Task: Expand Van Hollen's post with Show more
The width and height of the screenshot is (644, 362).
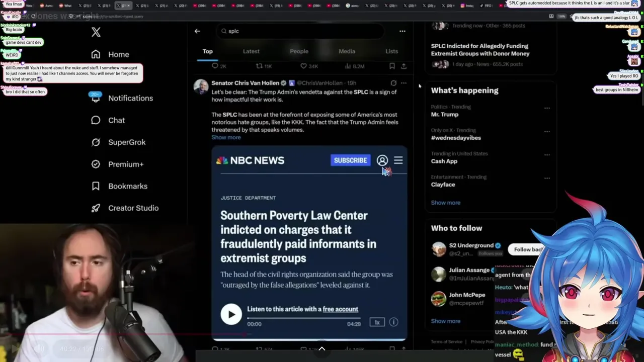Action: 226,137
